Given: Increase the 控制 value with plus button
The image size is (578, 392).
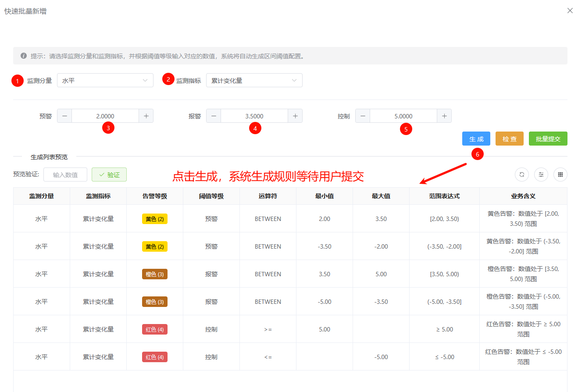Looking at the screenshot, I should [x=444, y=116].
